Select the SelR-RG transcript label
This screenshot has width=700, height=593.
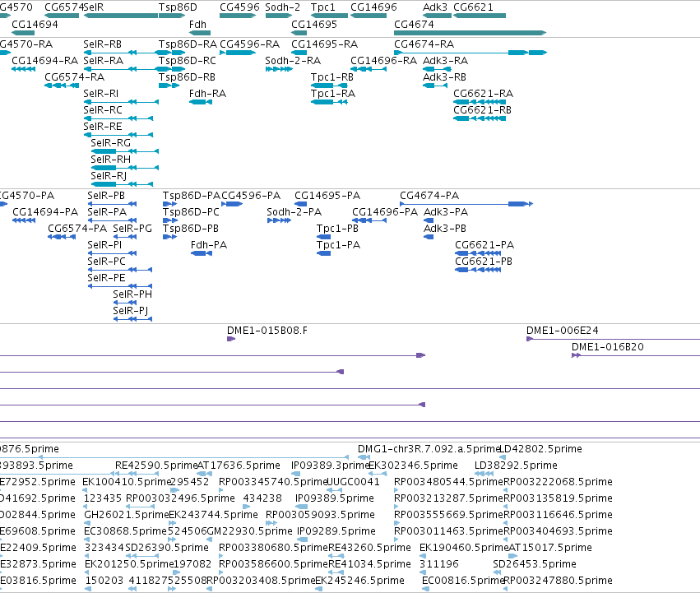[111, 143]
